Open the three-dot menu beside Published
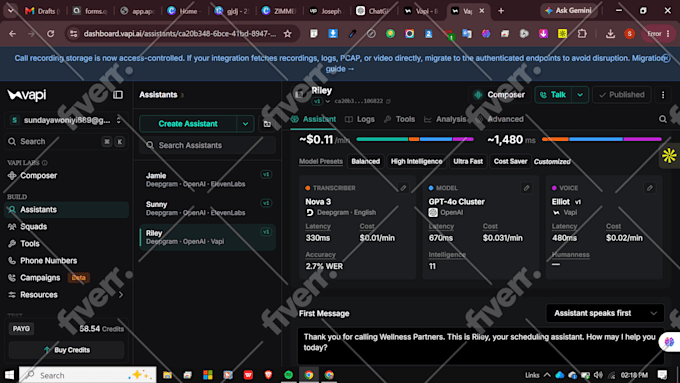This screenshot has width=680, height=383. coord(663,95)
